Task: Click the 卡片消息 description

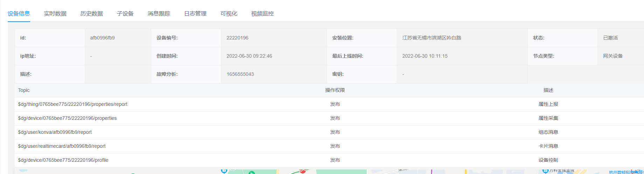Action: (x=548, y=146)
